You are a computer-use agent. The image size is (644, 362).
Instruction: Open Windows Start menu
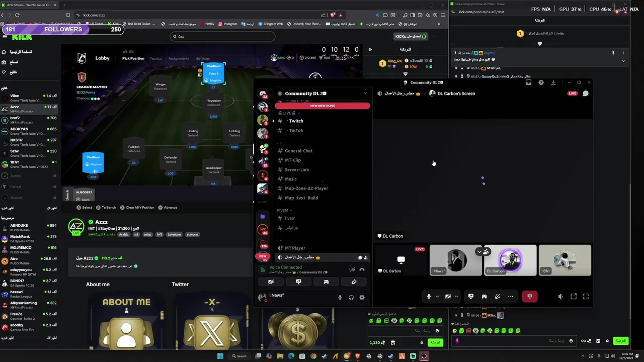pos(220,356)
